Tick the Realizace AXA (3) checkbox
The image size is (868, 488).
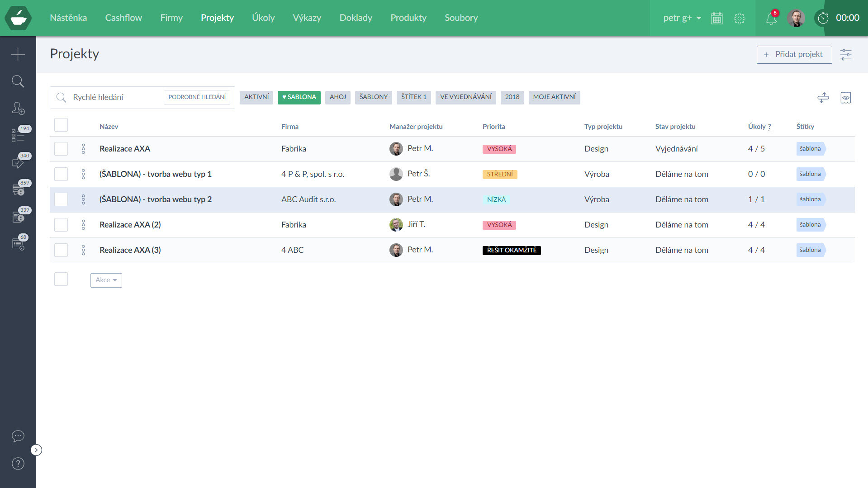click(x=61, y=250)
